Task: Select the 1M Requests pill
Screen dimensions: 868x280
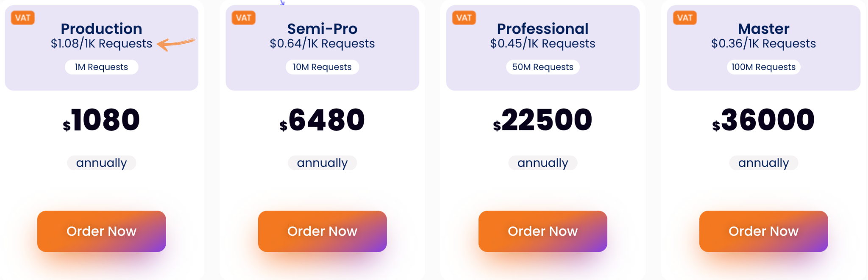Action: tap(102, 67)
